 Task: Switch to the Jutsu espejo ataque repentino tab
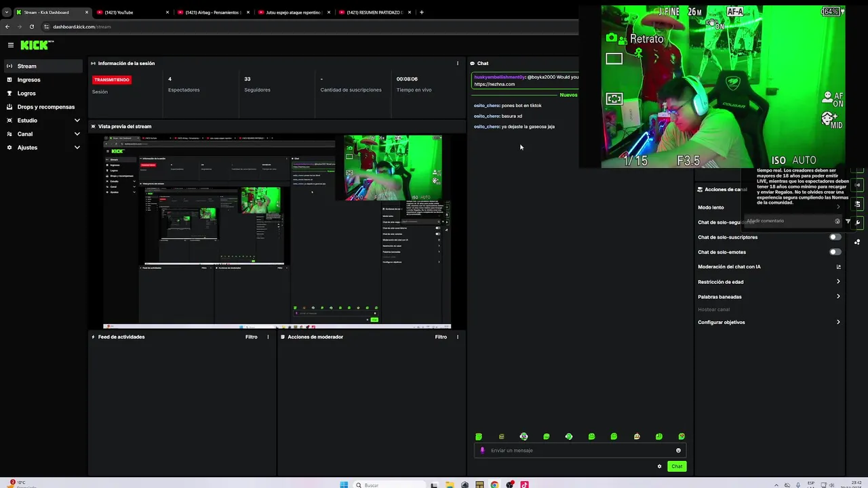click(293, 12)
